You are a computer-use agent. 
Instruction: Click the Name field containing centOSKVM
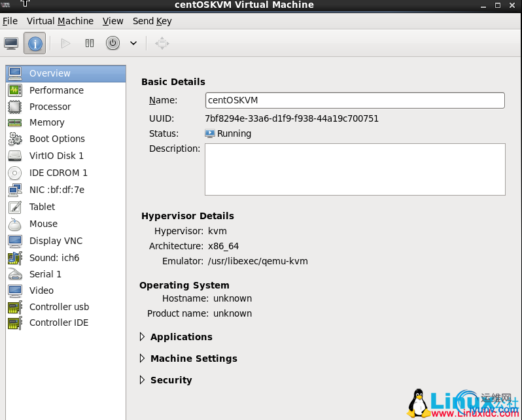click(355, 100)
